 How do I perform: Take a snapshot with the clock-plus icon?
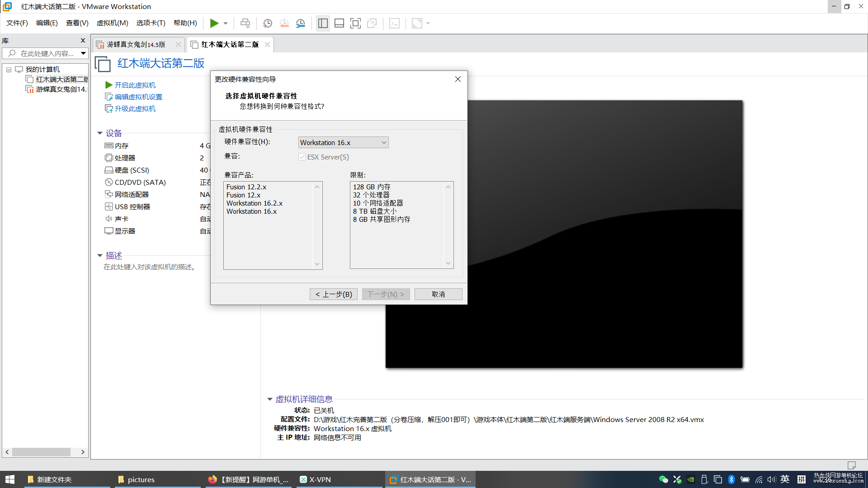pos(268,23)
